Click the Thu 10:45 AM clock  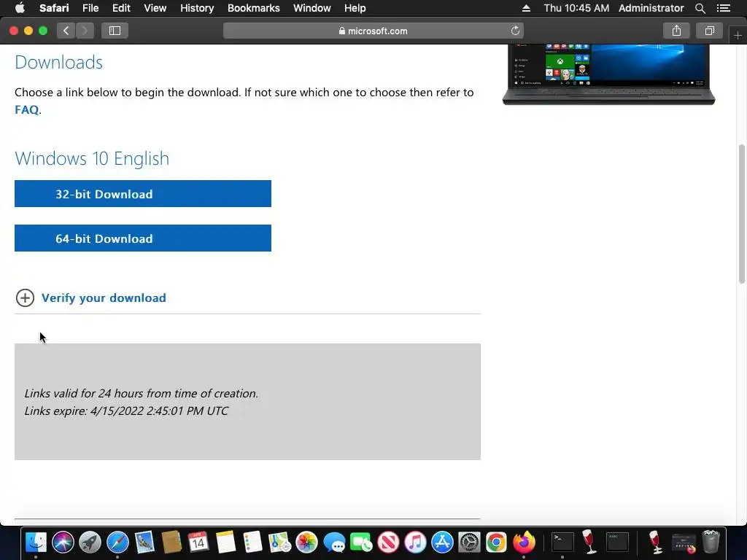(576, 8)
